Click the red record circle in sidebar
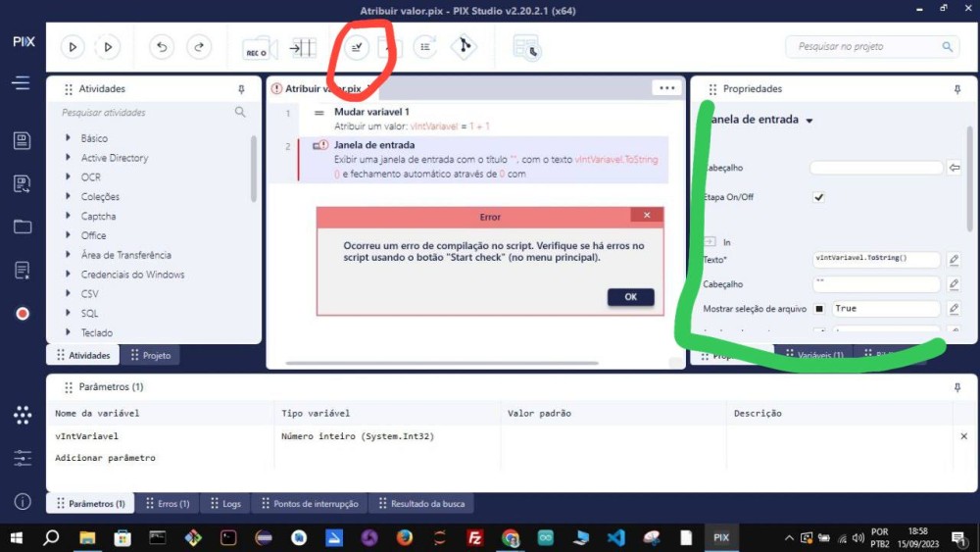The image size is (980, 552). [23, 314]
